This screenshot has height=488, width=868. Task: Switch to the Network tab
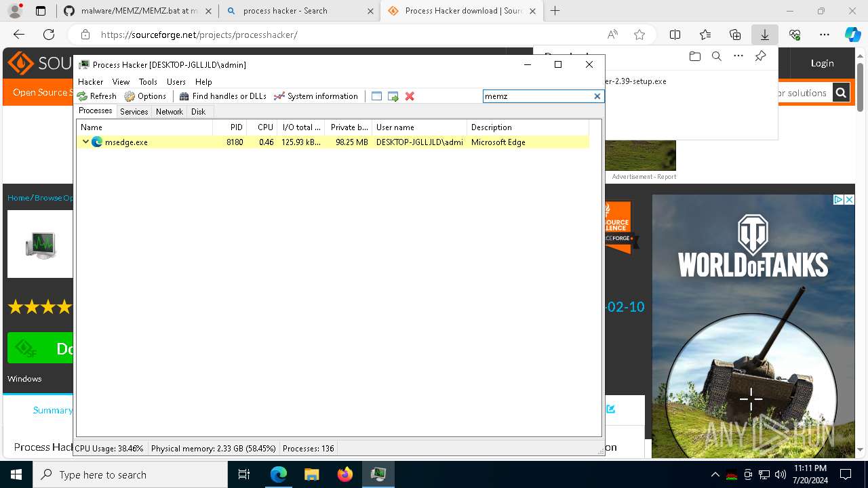click(x=170, y=112)
